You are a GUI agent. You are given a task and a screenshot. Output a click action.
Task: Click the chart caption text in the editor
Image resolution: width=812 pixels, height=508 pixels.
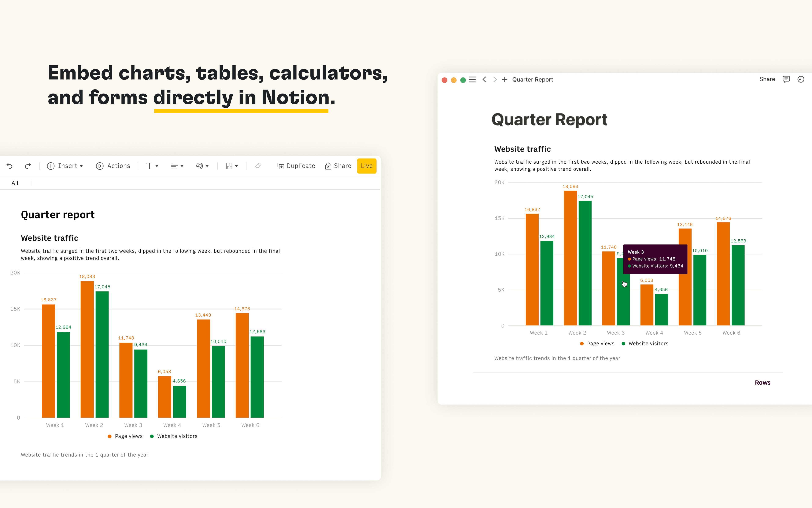coord(85,455)
